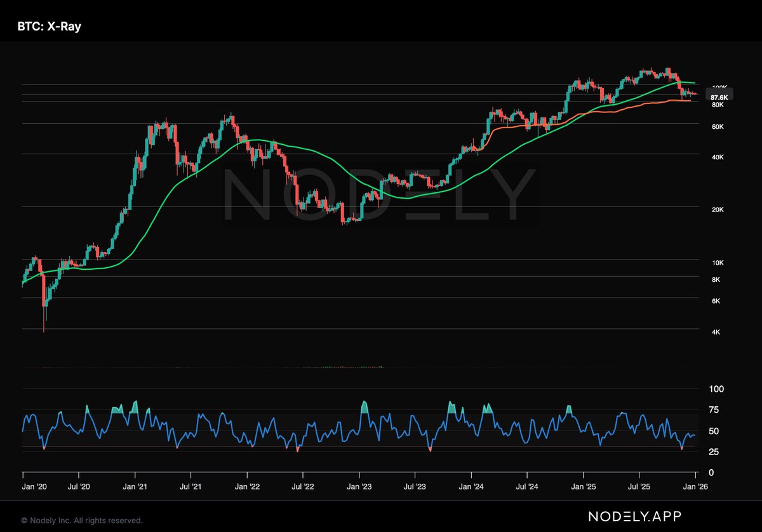
Task: Select the Jan '20 time axis label
Action: (34, 486)
